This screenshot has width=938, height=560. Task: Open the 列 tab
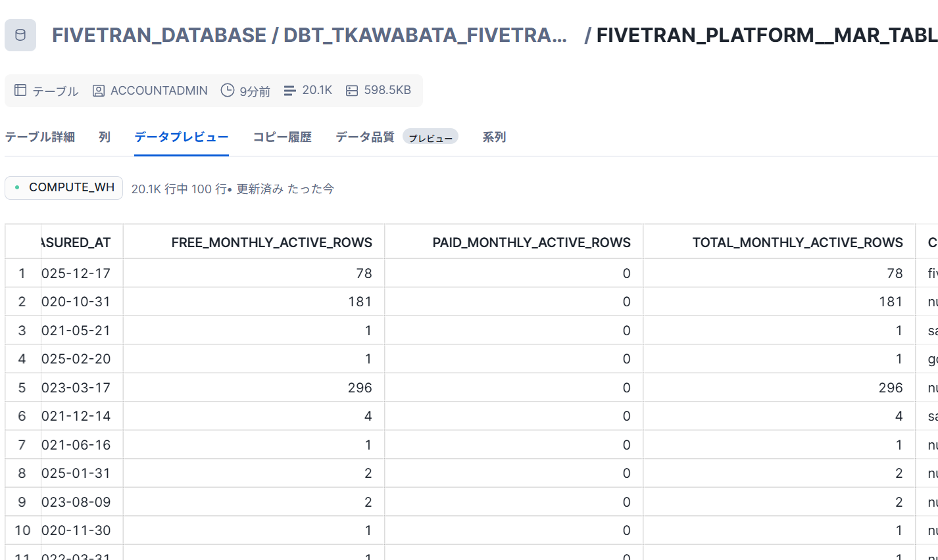coord(105,137)
